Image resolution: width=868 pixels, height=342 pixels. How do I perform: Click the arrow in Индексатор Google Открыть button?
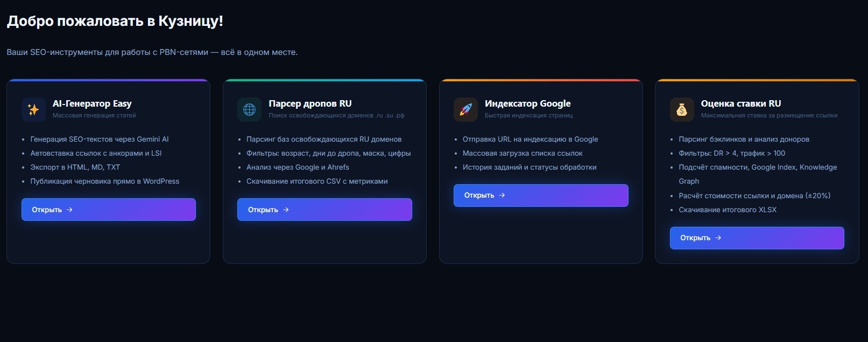[x=503, y=195]
